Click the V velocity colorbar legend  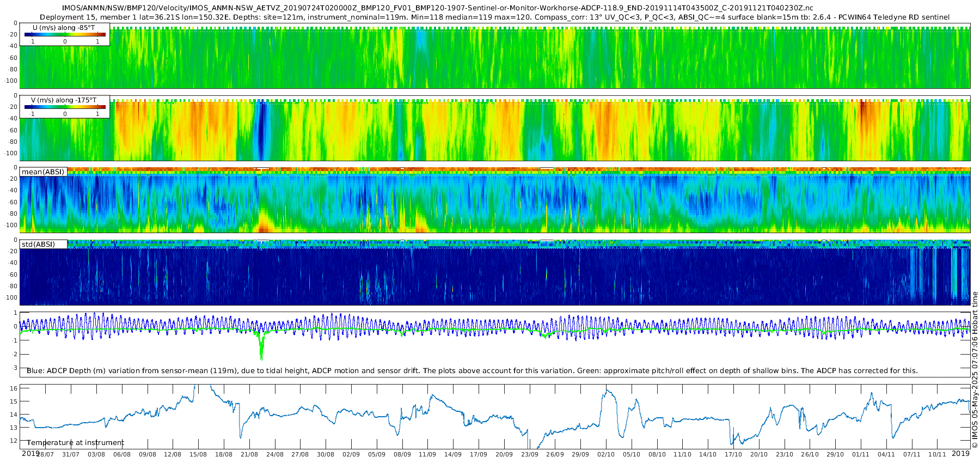click(x=65, y=107)
